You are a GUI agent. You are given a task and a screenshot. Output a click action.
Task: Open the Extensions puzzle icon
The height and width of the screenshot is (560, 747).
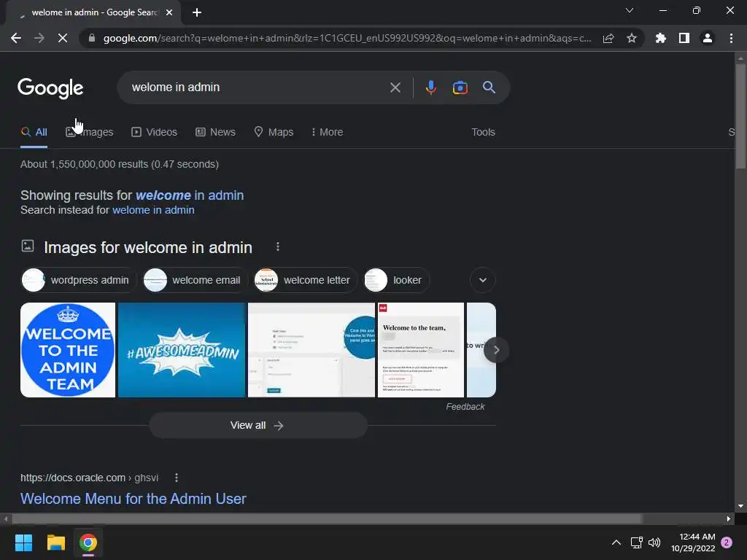click(x=660, y=38)
